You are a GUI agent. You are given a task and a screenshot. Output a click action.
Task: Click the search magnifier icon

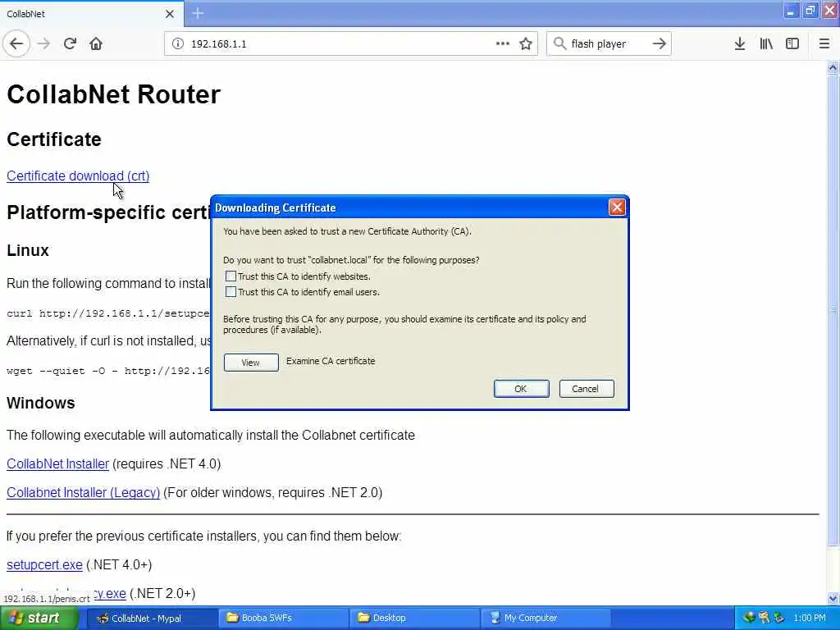pos(559,43)
